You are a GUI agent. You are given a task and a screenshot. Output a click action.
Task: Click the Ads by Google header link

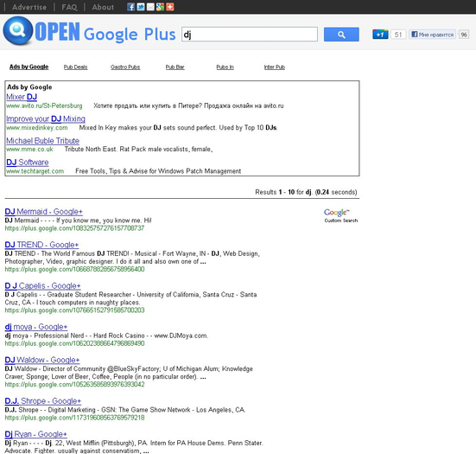coord(29,67)
